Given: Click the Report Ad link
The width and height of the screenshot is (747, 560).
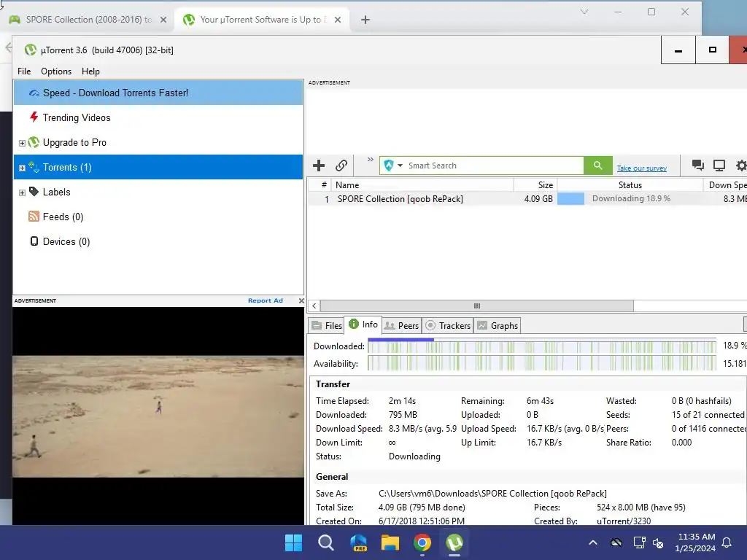Looking at the screenshot, I should coord(266,300).
